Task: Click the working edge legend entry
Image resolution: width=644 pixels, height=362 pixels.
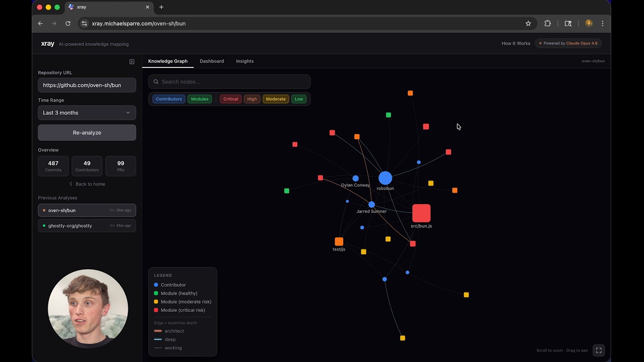Action: pyautogui.click(x=168, y=348)
